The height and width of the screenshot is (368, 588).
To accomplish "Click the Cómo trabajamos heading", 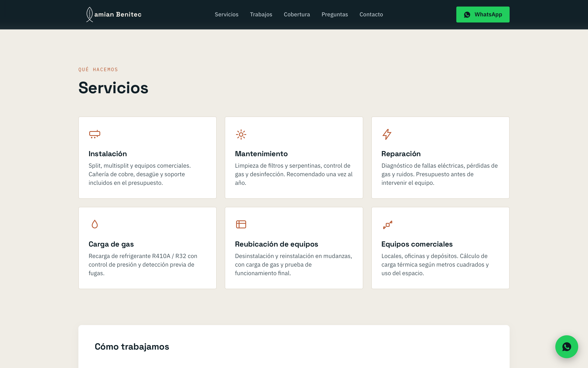I will [x=132, y=347].
